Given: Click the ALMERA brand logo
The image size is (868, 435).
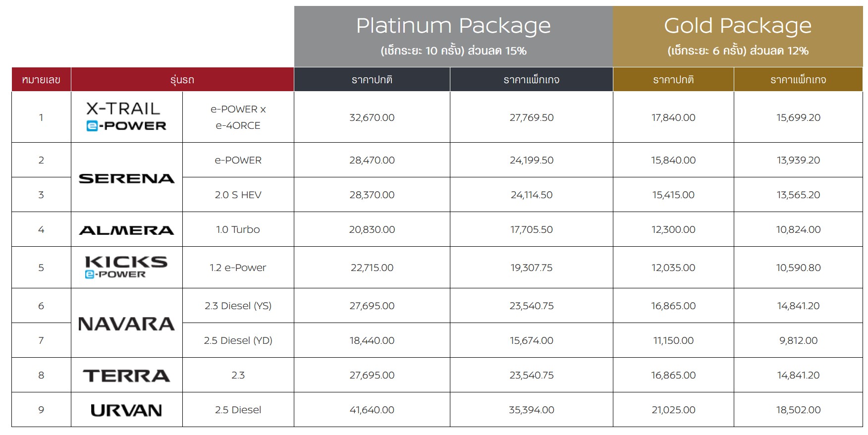Looking at the screenshot, I should (x=126, y=230).
